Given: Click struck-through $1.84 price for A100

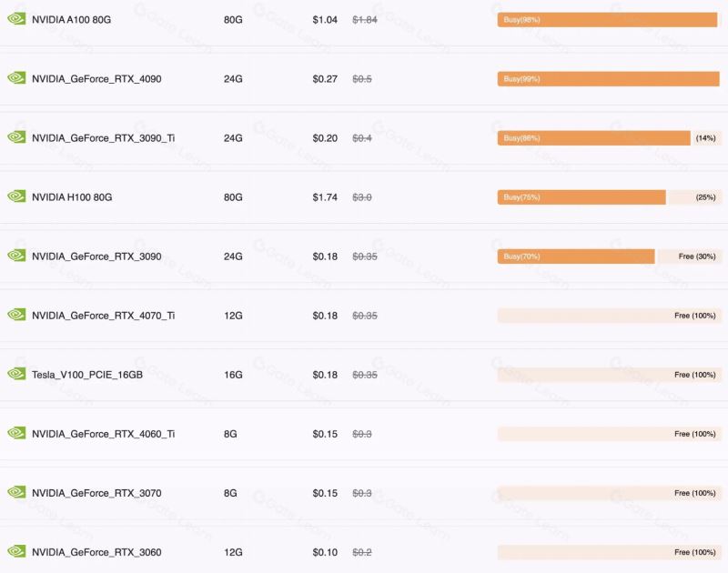Looking at the screenshot, I should (x=365, y=20).
